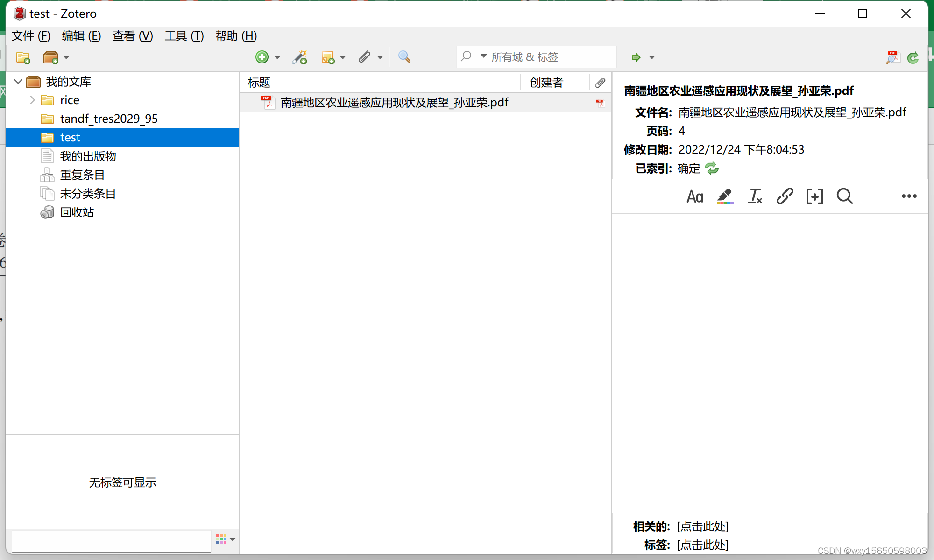Open the 文件 (F) menu
Screen dimensions: 934x560
tap(31, 36)
